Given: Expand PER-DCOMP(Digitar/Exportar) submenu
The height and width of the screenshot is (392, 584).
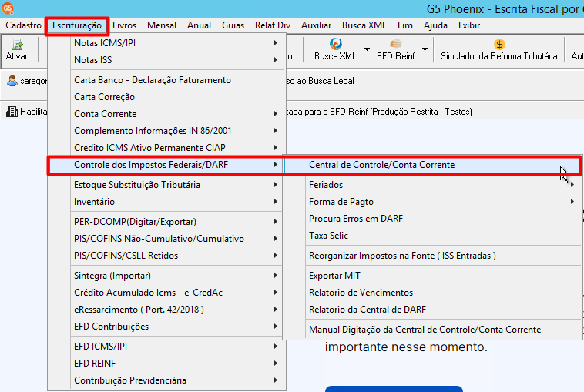Looking at the screenshot, I should click(166, 222).
